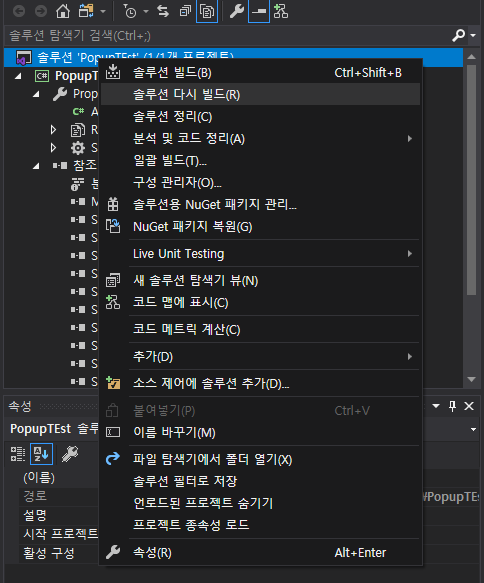The image size is (484, 583).
Task: Click 파일 탐색기에서 폴더 열기(X)
Action: [x=260, y=460]
